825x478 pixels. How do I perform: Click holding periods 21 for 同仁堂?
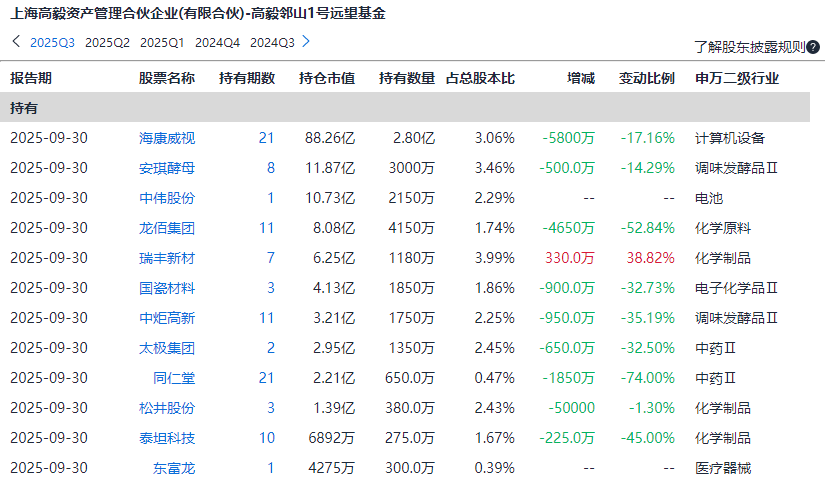tap(267, 378)
